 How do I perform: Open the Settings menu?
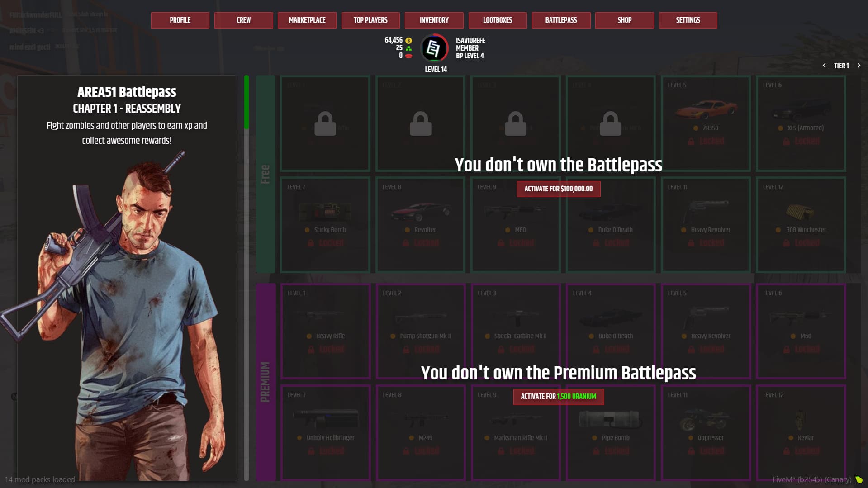tap(688, 20)
